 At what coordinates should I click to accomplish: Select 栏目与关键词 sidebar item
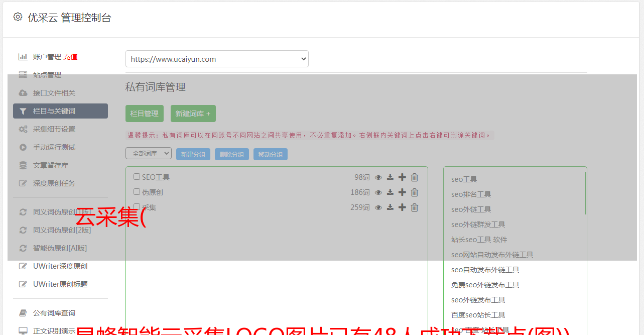tap(60, 111)
